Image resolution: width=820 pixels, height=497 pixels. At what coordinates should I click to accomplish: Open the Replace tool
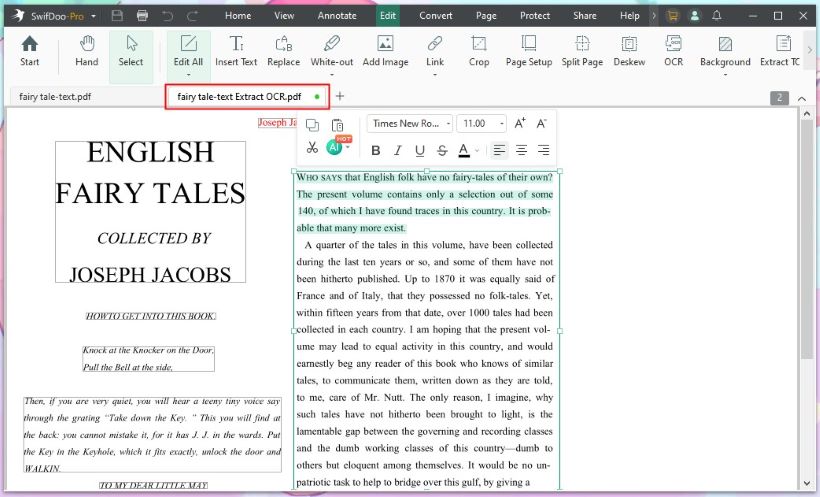[x=283, y=51]
